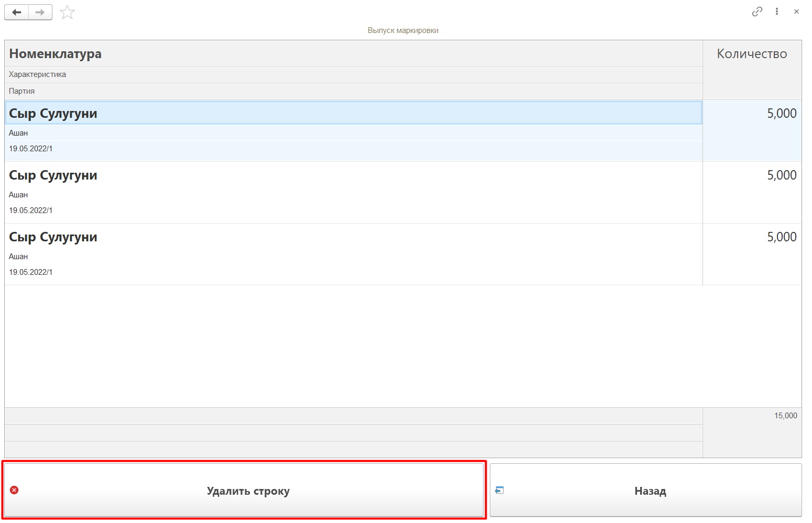Click the back navigation arrow
Image resolution: width=812 pixels, height=523 pixels.
[17, 12]
